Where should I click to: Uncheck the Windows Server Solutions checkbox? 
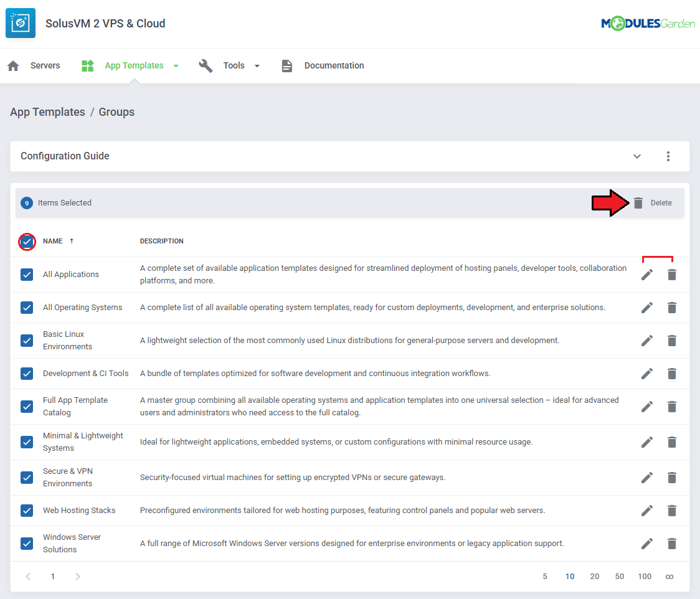tap(27, 543)
